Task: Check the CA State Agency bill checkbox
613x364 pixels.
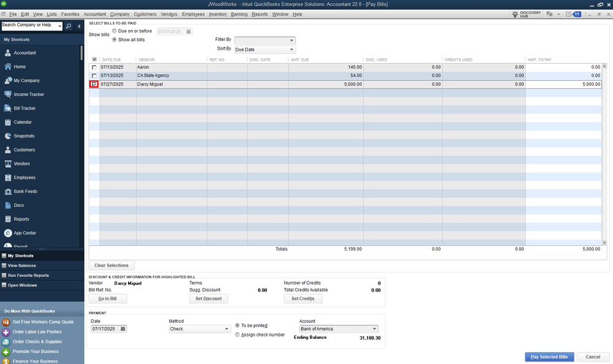Action: pyautogui.click(x=94, y=76)
